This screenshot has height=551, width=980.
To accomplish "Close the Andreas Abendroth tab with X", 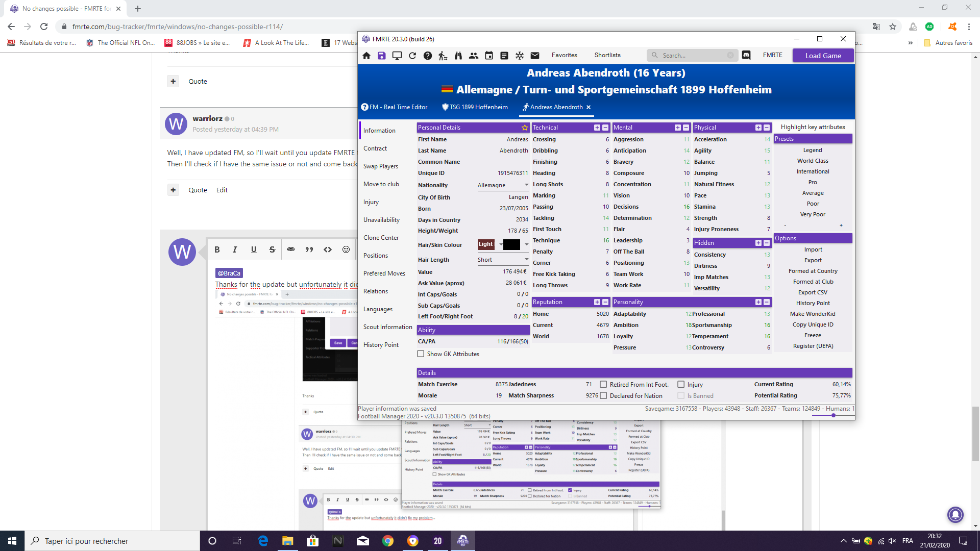I will (x=589, y=107).
